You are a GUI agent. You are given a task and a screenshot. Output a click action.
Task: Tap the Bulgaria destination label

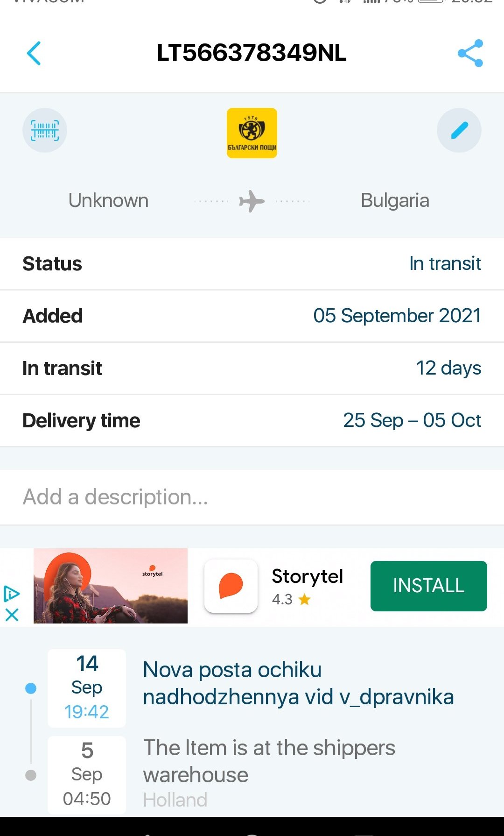pyautogui.click(x=395, y=201)
